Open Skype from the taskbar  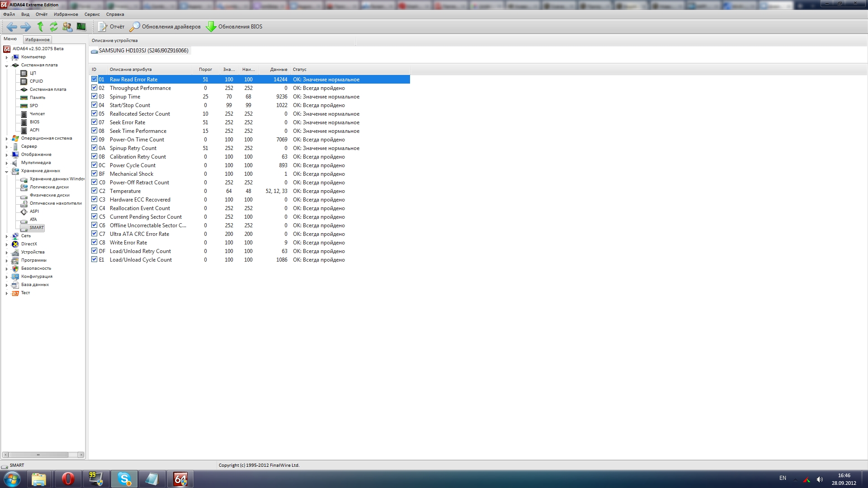[124, 479]
